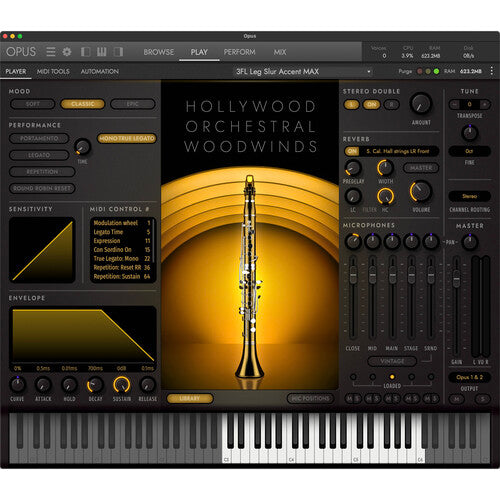The width and height of the screenshot is (500, 500).
Task: Toggle the right sidebar panel icon
Action: pos(118,52)
